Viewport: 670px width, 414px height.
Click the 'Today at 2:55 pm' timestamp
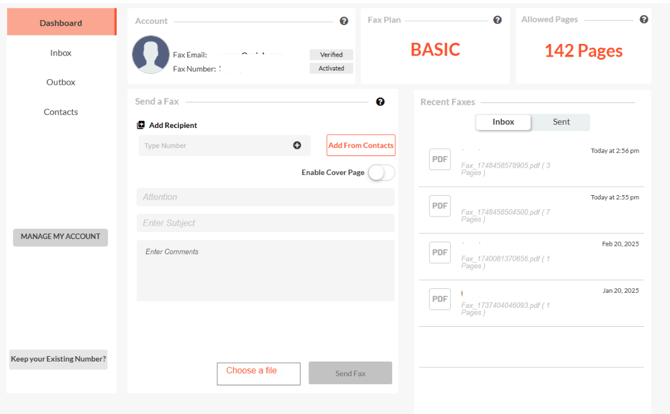pyautogui.click(x=614, y=197)
